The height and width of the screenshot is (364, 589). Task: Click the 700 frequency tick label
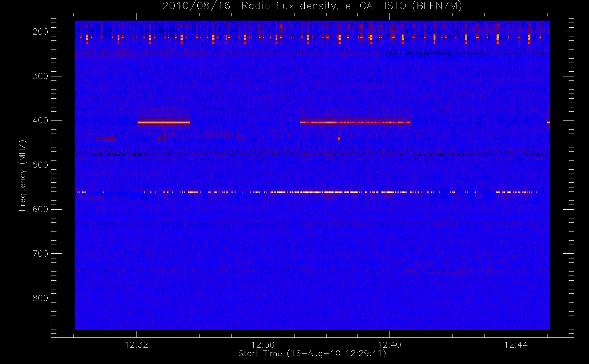(40, 254)
